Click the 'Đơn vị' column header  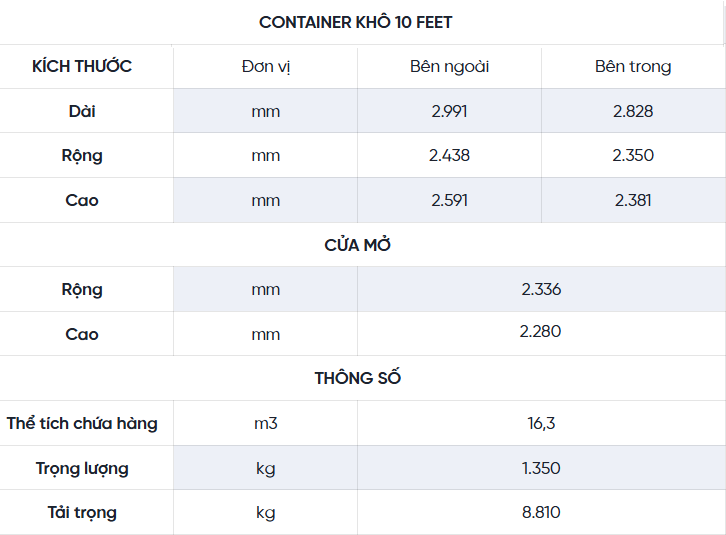(266, 67)
